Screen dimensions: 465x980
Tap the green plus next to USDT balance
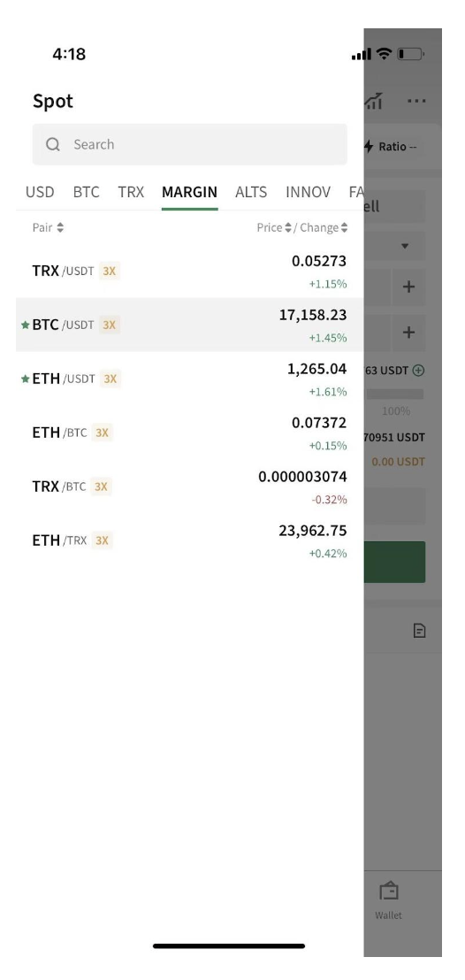click(419, 370)
